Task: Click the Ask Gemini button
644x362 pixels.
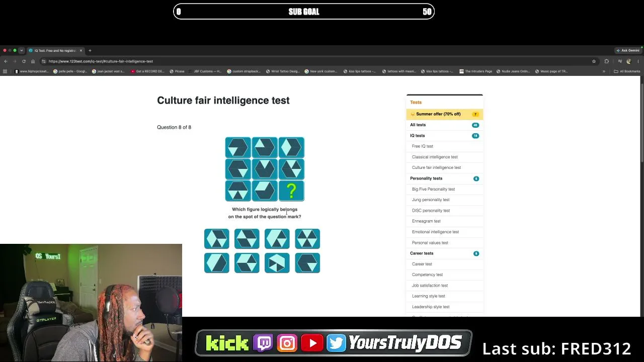Action: 628,50
